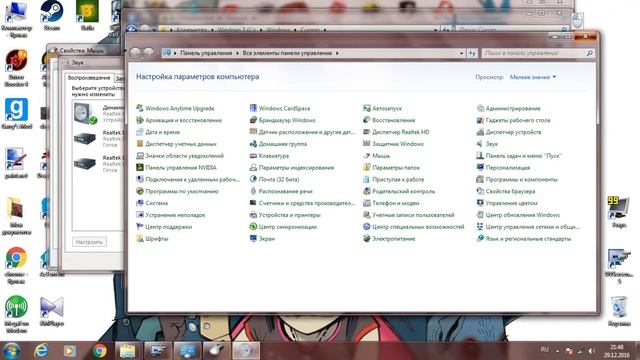This screenshot has width=640, height=360.
Task: Open Google Chrome from the taskbar
Action: pos(99,351)
